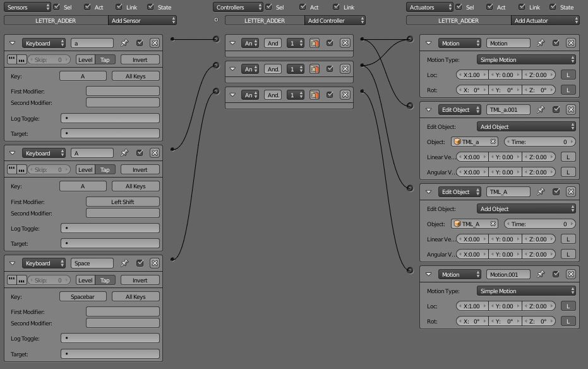Edit Log Toggle field of 'a' sensor
Screen dimensions: 588x369
[110, 118]
